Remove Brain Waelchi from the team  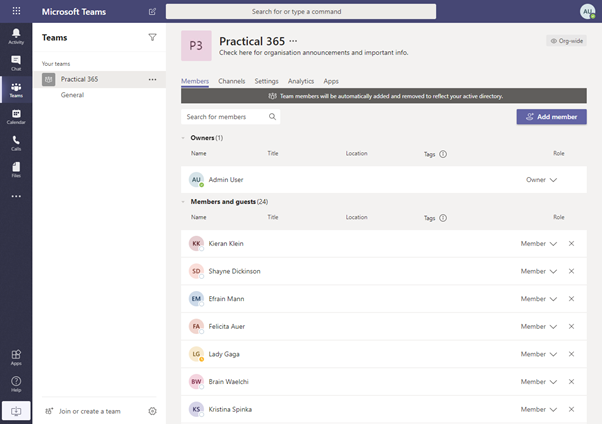pos(571,382)
